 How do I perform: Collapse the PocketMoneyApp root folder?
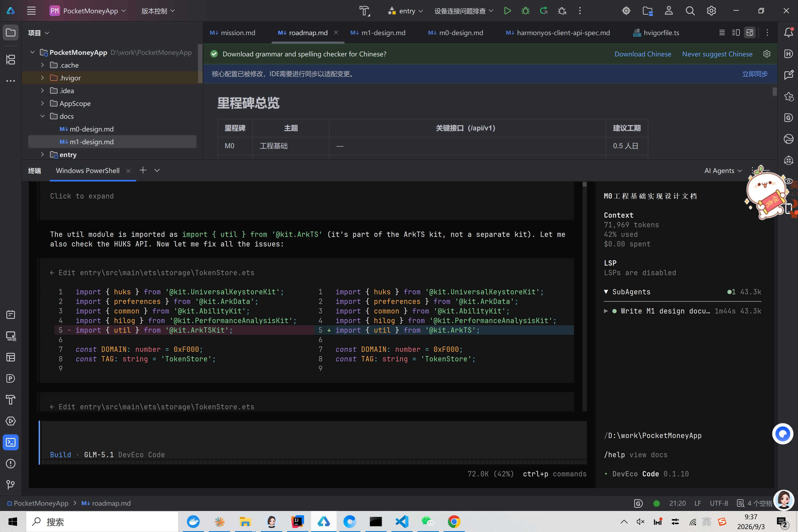[32, 52]
